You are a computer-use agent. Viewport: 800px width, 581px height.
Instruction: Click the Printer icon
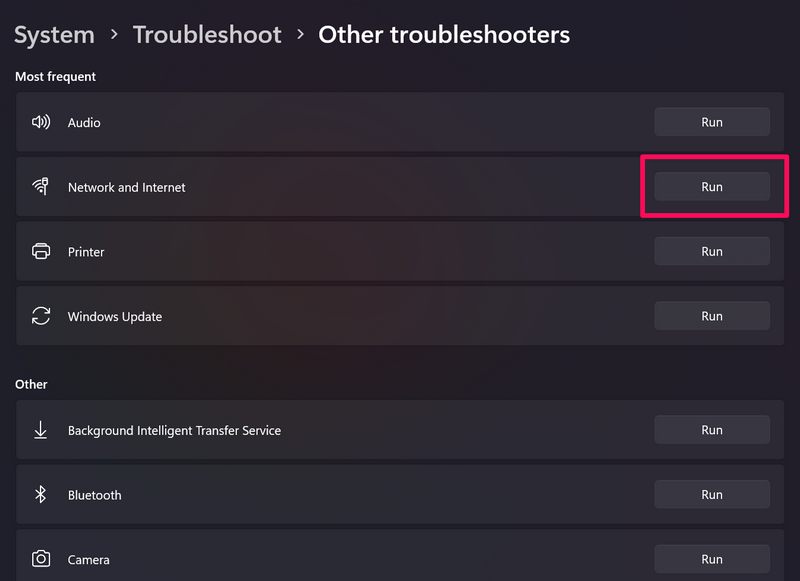click(40, 251)
